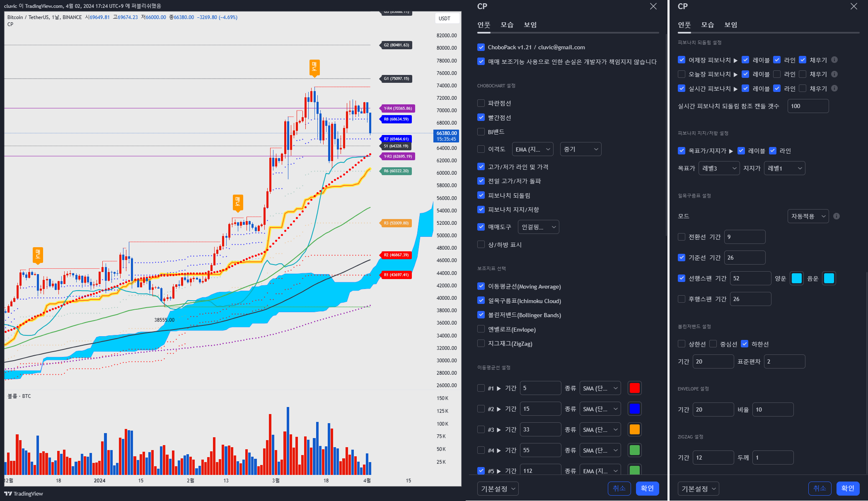Close the right CP settings dialog
This screenshot has height=501, width=868.
[854, 6]
